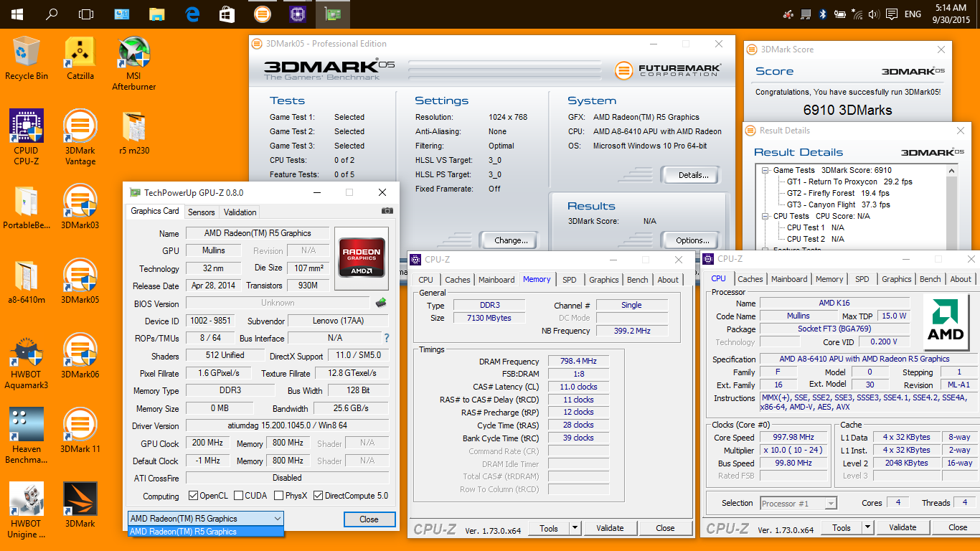Click Validate in the Memory CPU-Z window
Viewport: 980px width, 551px height.
pos(610,528)
